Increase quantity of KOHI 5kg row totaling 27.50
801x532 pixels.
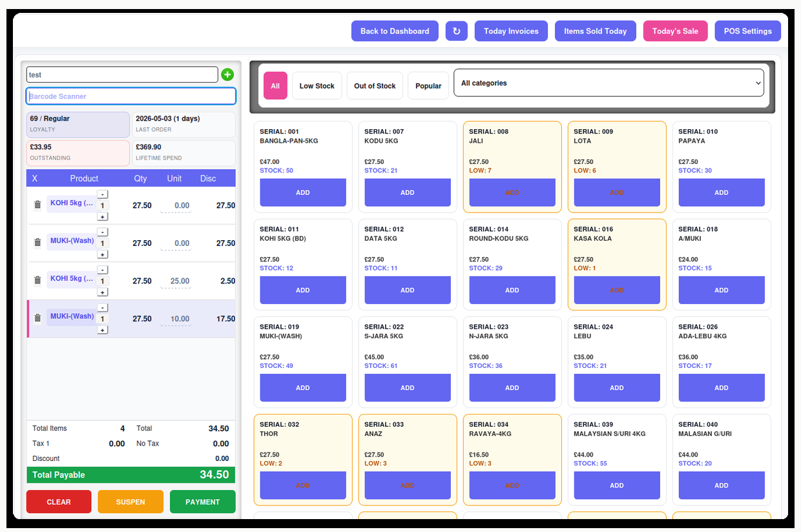103,217
